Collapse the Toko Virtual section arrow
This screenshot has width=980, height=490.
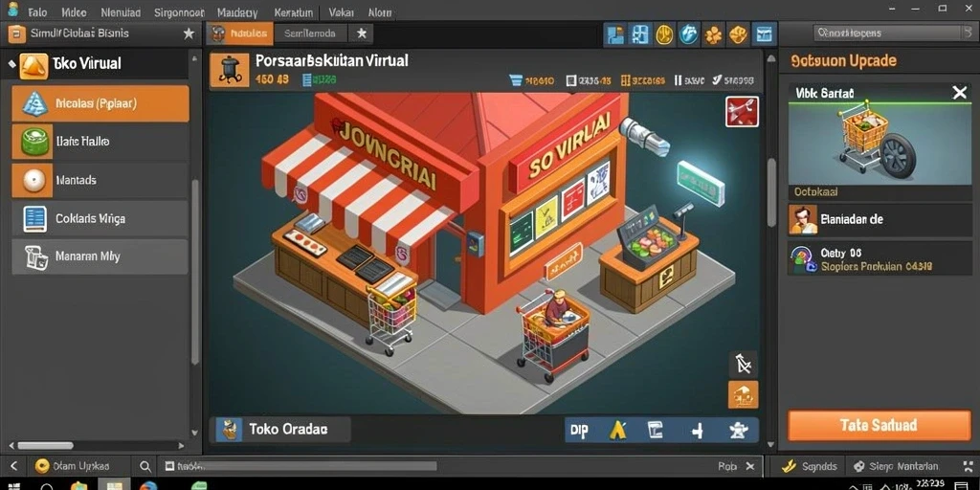click(x=11, y=64)
